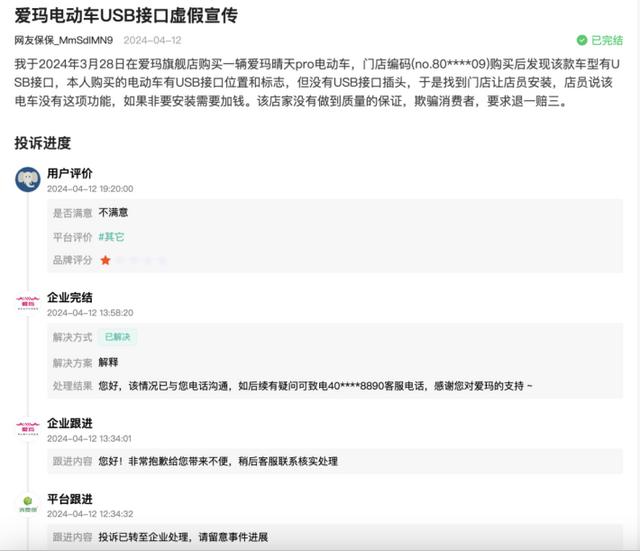Click the text 投诉已转至企业处理
Viewport: 640px width, 551px height.
point(143,537)
